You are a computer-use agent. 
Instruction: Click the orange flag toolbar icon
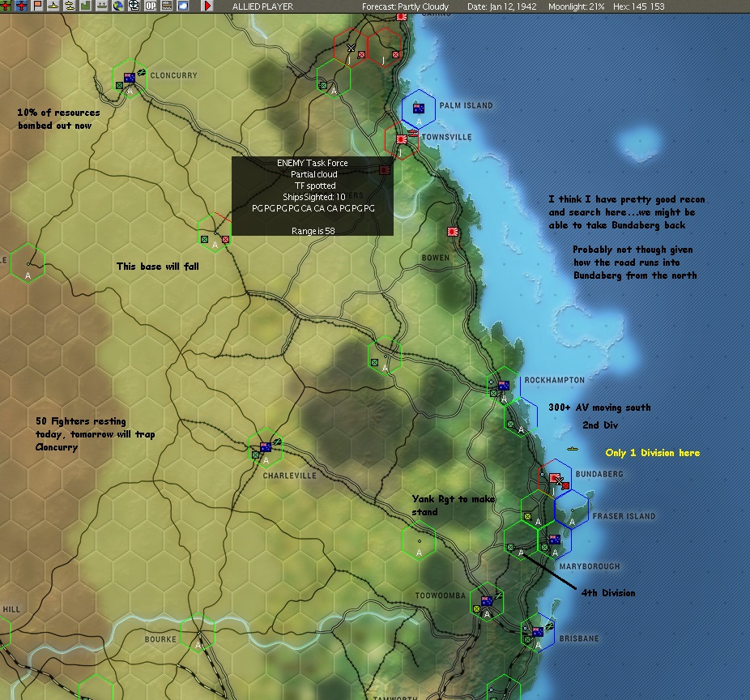point(37,6)
